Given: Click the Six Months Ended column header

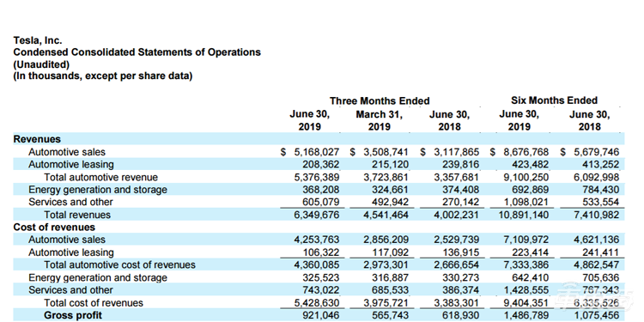Looking at the screenshot, I should 554,100.
